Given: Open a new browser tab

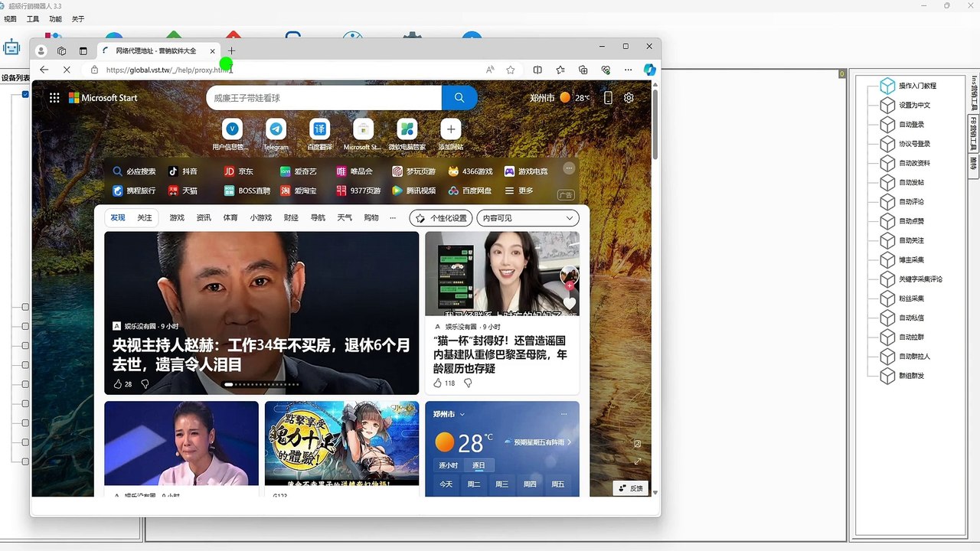Looking at the screenshot, I should 231,51.
